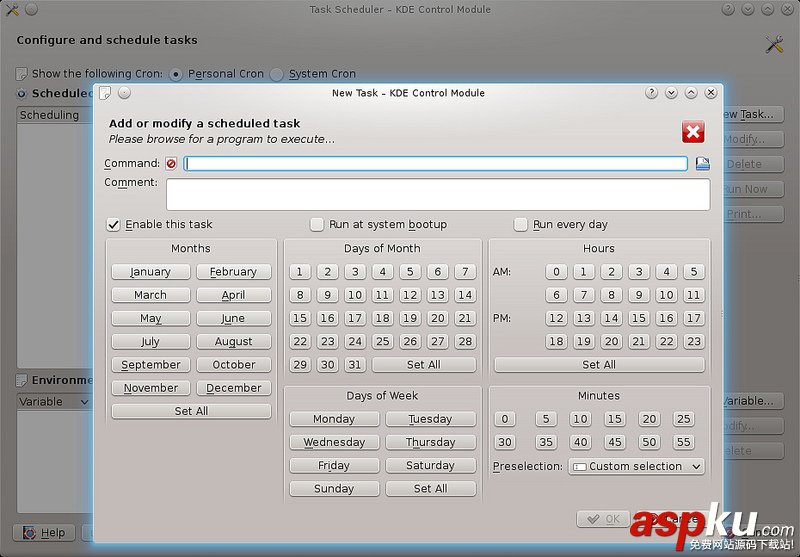Screen dimensions: 800x557
Task: Click Set All in Days of Week
Action: [431, 489]
